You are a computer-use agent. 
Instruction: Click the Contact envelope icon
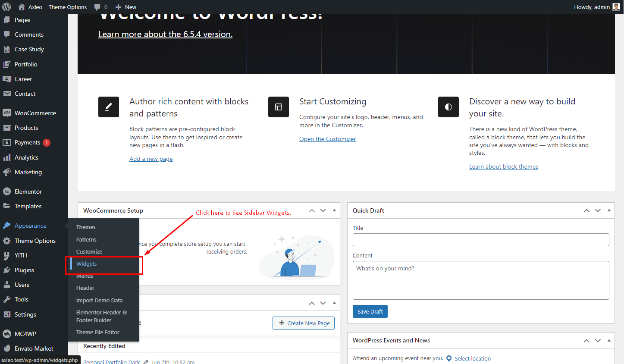[x=7, y=94]
